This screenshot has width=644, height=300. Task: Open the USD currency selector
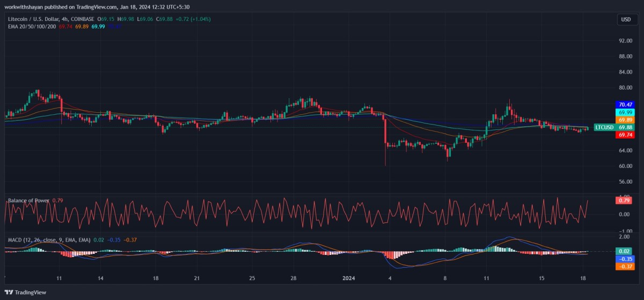tap(626, 19)
